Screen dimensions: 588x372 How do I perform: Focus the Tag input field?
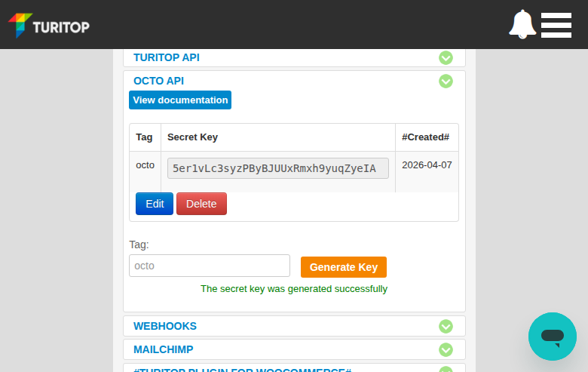[210, 266]
